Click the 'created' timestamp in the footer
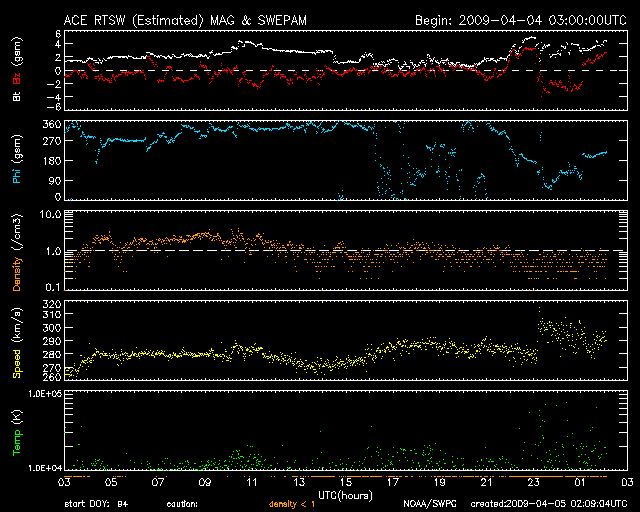The width and height of the screenshot is (640, 512). click(x=549, y=504)
